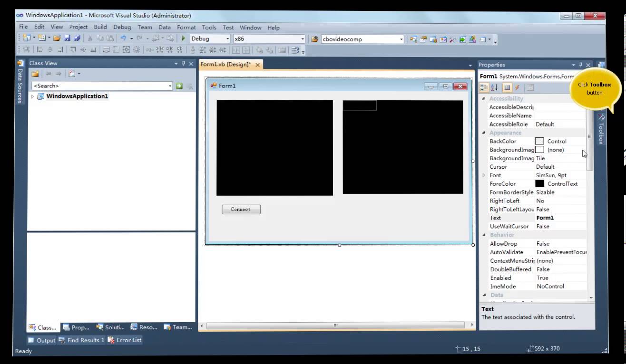Click the Align Tops layout icon
626x364 pixels.
[73, 49]
